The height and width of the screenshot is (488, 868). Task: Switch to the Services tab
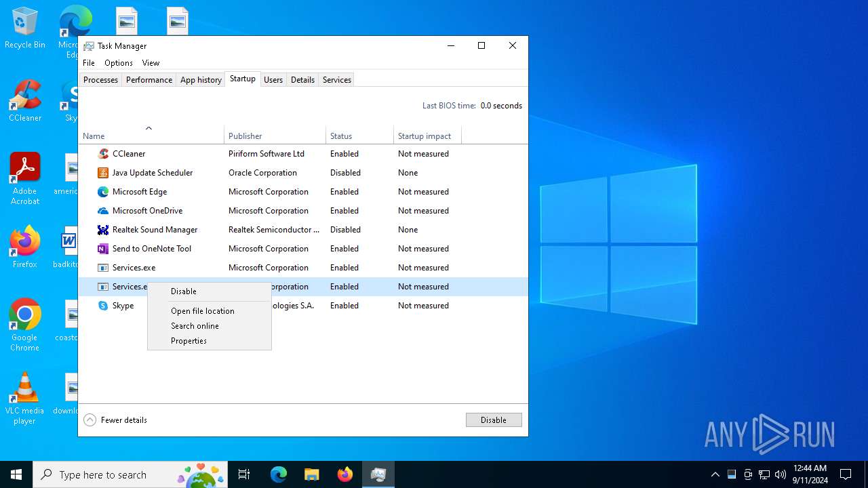pyautogui.click(x=337, y=80)
